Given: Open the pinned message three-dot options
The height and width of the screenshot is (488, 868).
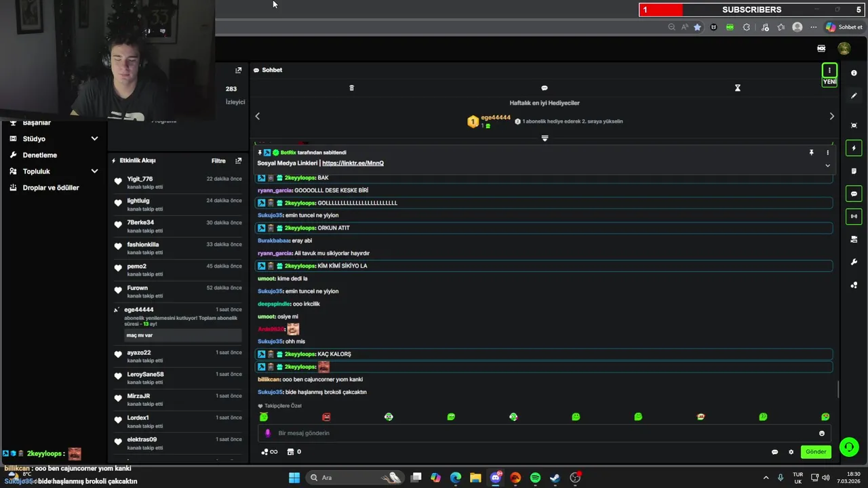Looking at the screenshot, I should (x=827, y=153).
